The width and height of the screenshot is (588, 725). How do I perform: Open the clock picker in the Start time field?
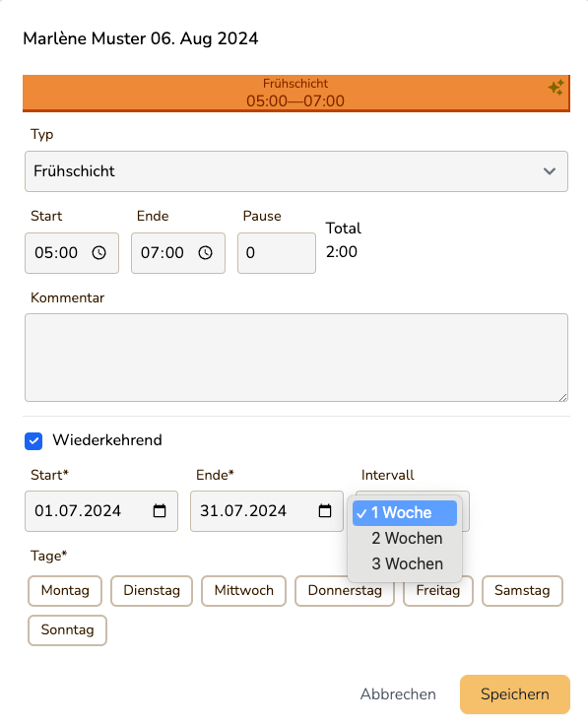point(98,253)
